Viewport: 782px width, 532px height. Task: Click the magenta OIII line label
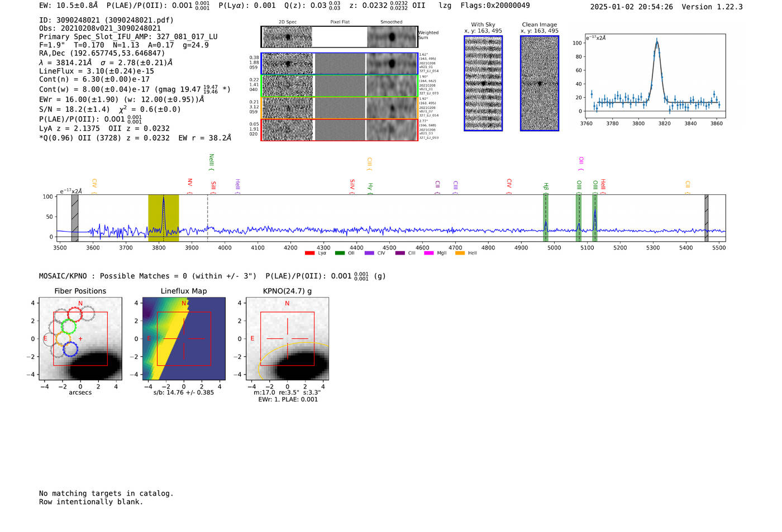[581, 164]
